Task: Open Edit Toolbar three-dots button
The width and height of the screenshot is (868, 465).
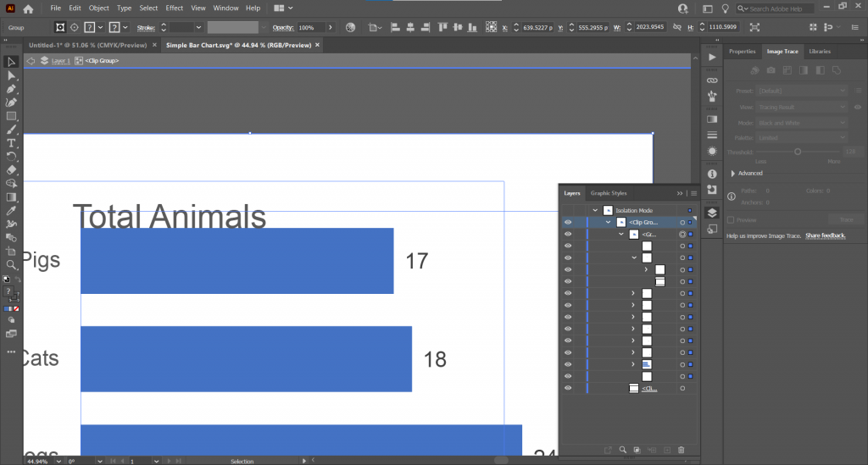Action: pos(11,352)
